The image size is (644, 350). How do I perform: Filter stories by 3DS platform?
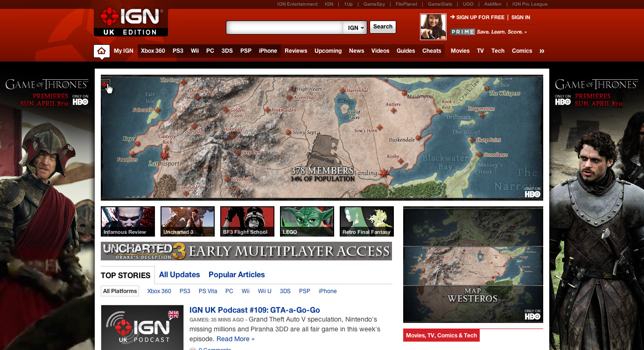[285, 291]
